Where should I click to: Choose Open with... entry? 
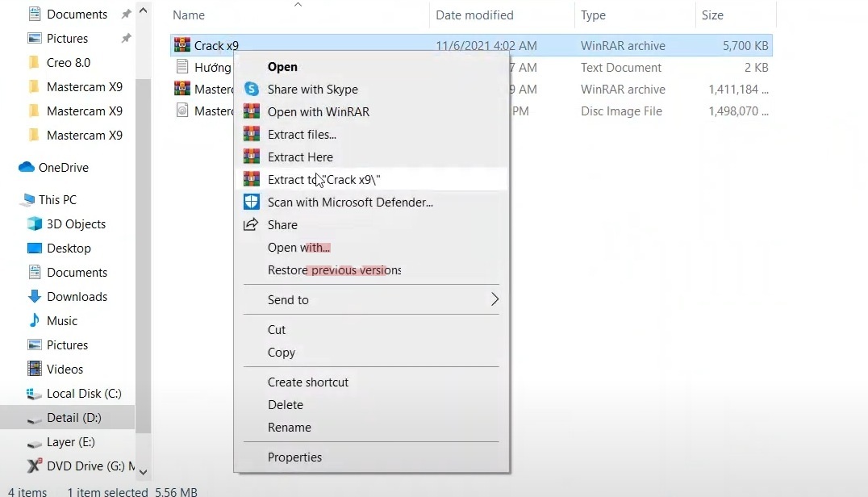point(371,248)
